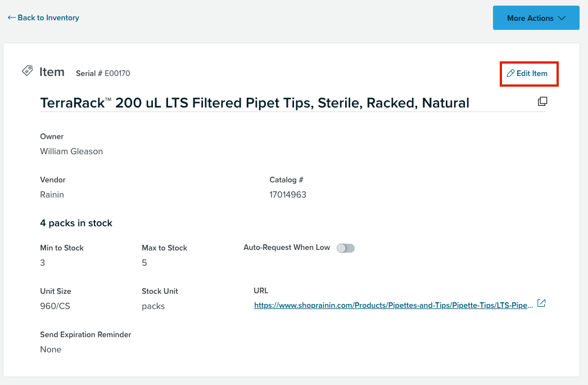The width and height of the screenshot is (588, 385).
Task: Click the tag icon beside Item heading
Action: pos(28,70)
